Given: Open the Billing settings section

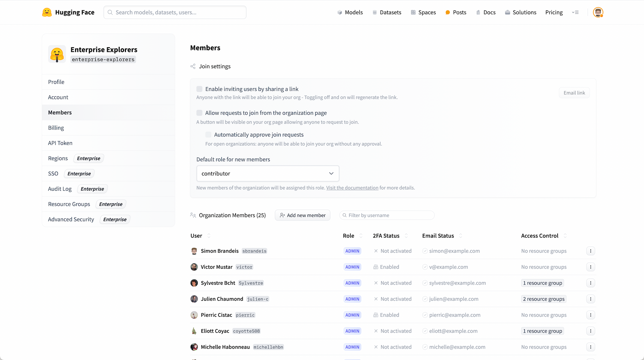Looking at the screenshot, I should (x=56, y=128).
